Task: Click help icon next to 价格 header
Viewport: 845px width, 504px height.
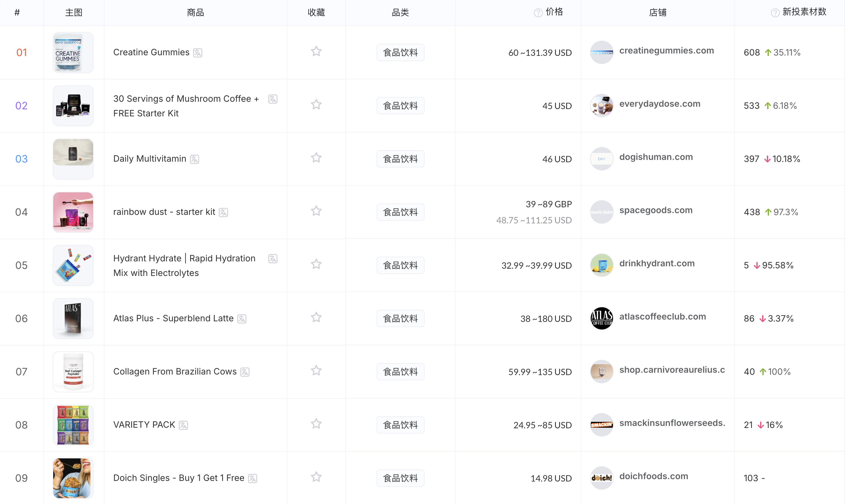Action: click(x=538, y=13)
